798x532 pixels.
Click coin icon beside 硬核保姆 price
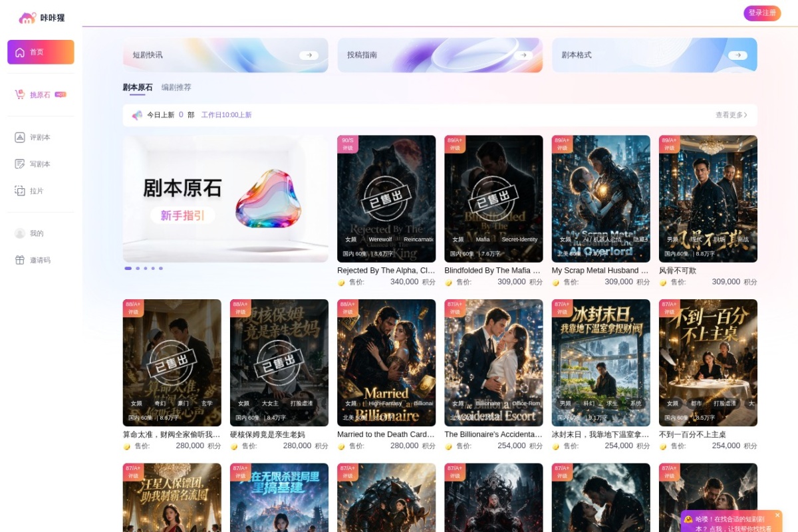pos(234,447)
